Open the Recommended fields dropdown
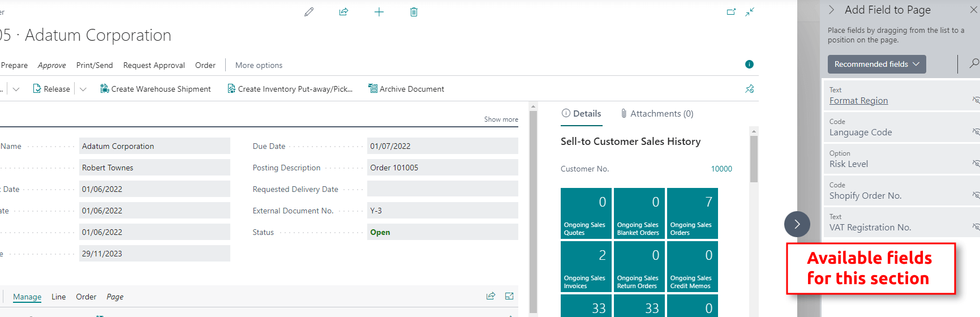Image resolution: width=980 pixels, height=317 pixels. pos(876,64)
